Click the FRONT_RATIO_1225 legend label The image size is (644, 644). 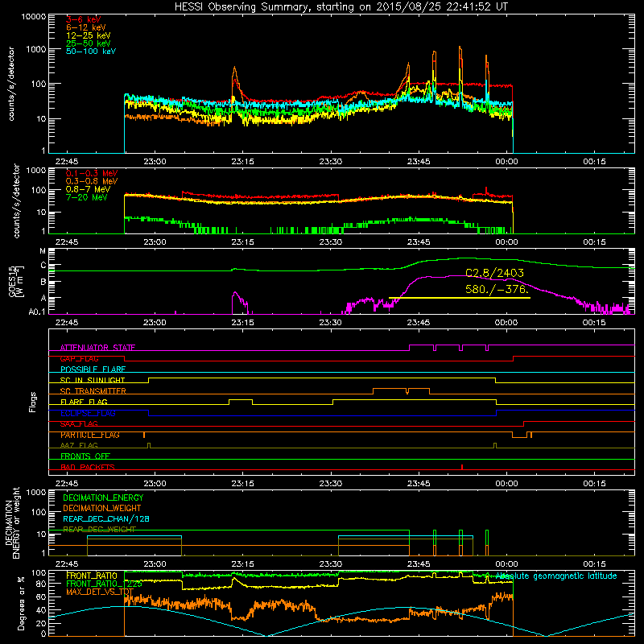coord(104,584)
